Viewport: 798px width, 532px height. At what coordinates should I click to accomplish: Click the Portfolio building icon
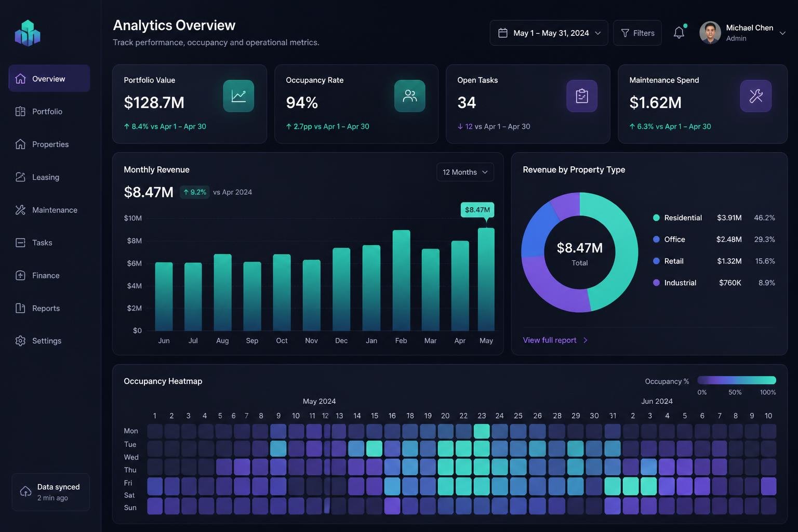(x=20, y=111)
